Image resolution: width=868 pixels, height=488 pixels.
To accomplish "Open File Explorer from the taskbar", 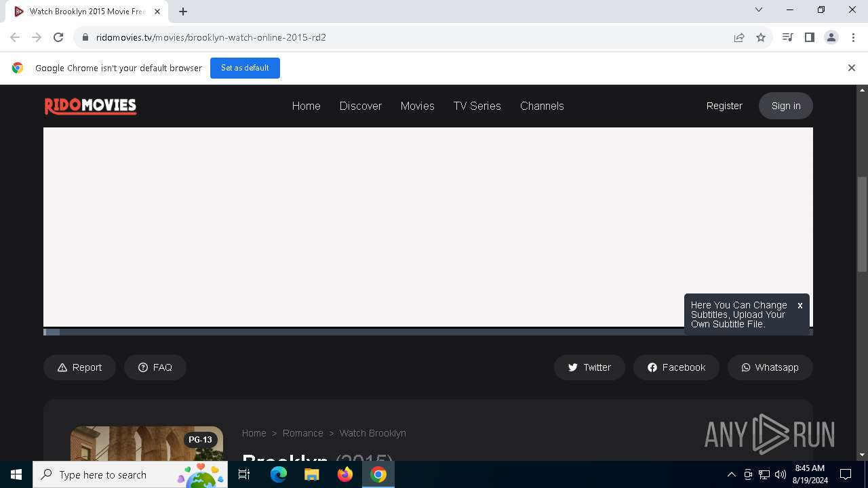I will pyautogui.click(x=311, y=474).
